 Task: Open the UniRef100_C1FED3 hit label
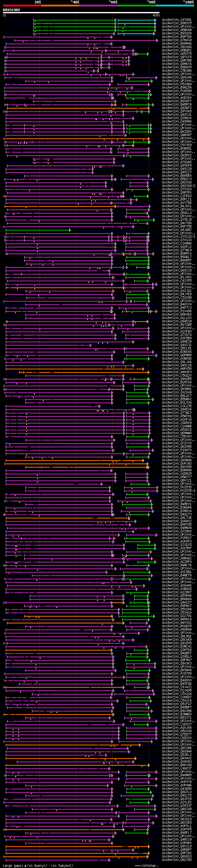point(177,196)
